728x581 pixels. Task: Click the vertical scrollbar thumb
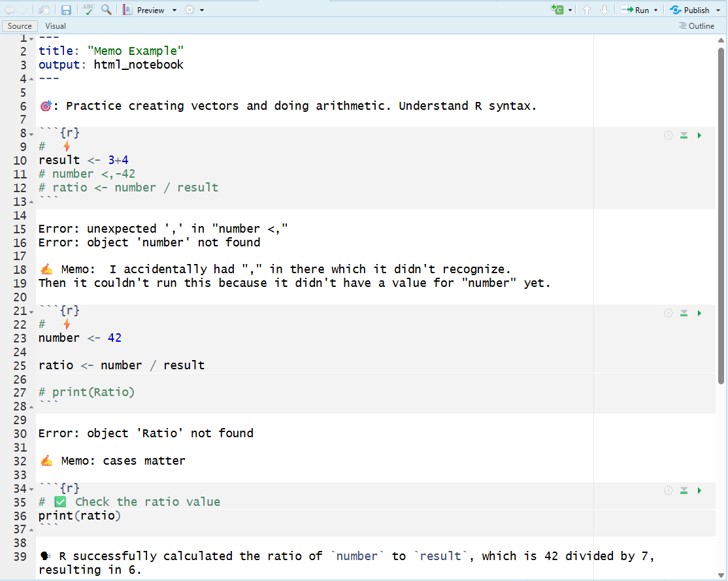[721, 216]
